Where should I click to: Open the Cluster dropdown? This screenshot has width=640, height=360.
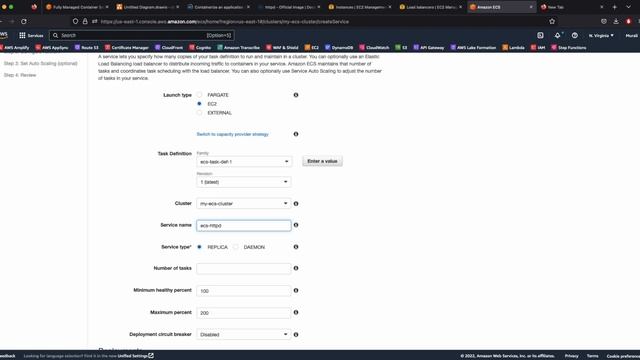coord(244,203)
